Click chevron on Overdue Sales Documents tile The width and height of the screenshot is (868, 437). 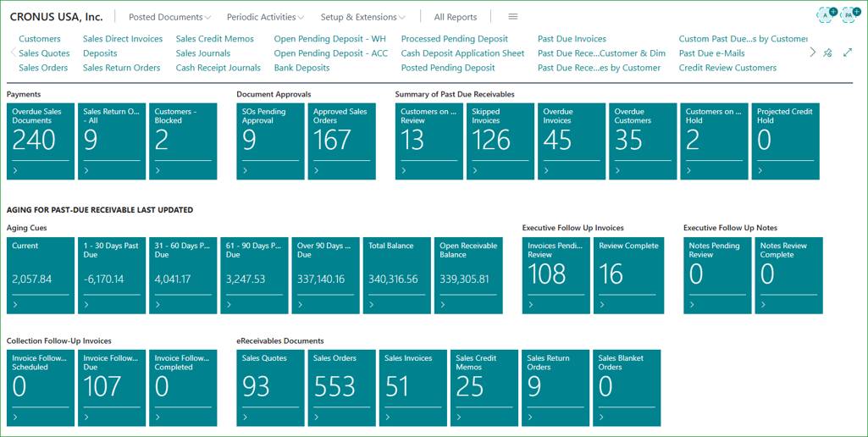[15, 170]
